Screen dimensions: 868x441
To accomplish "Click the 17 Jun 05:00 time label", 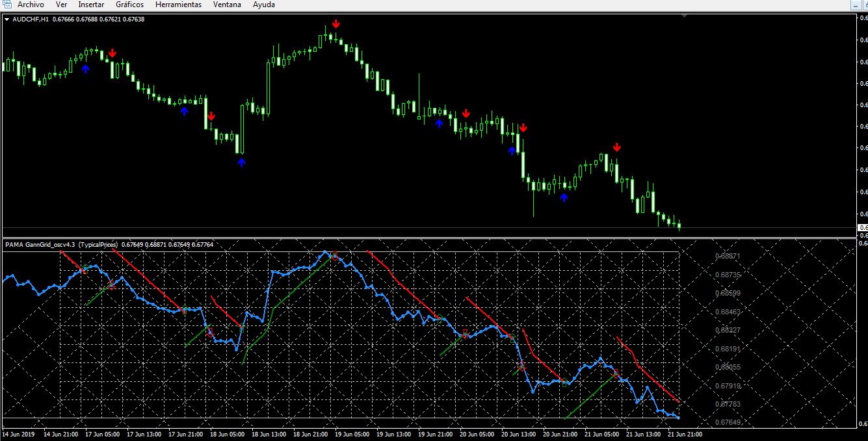I will [102, 434].
